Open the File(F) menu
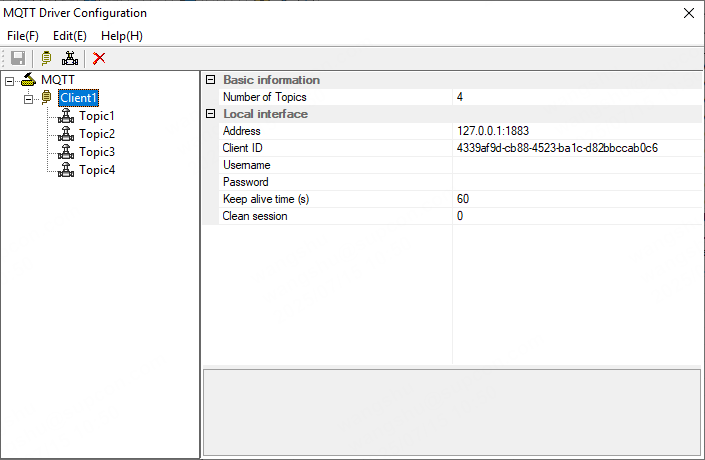The height and width of the screenshot is (460, 705). (x=23, y=36)
